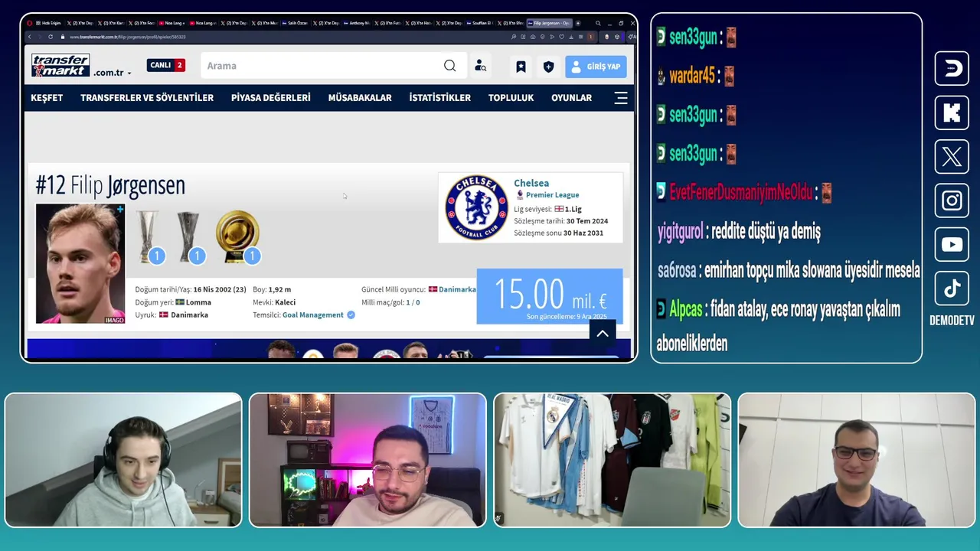Click the tab search icon in title bar
The width and height of the screenshot is (980, 551).
tap(598, 23)
